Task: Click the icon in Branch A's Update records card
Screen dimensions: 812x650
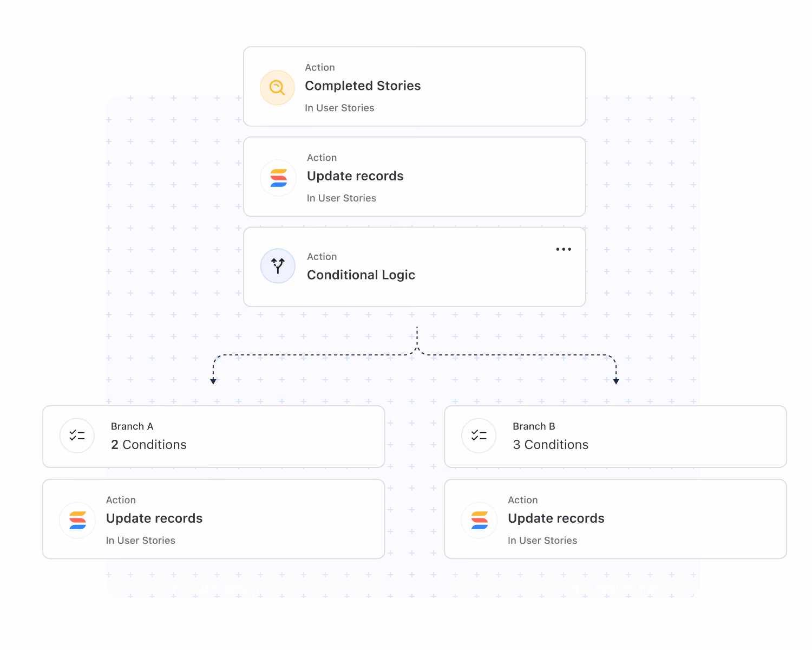Action: coord(77,521)
